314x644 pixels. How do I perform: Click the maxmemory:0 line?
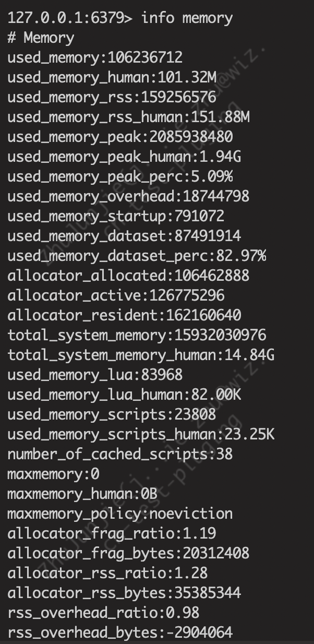coord(53,474)
